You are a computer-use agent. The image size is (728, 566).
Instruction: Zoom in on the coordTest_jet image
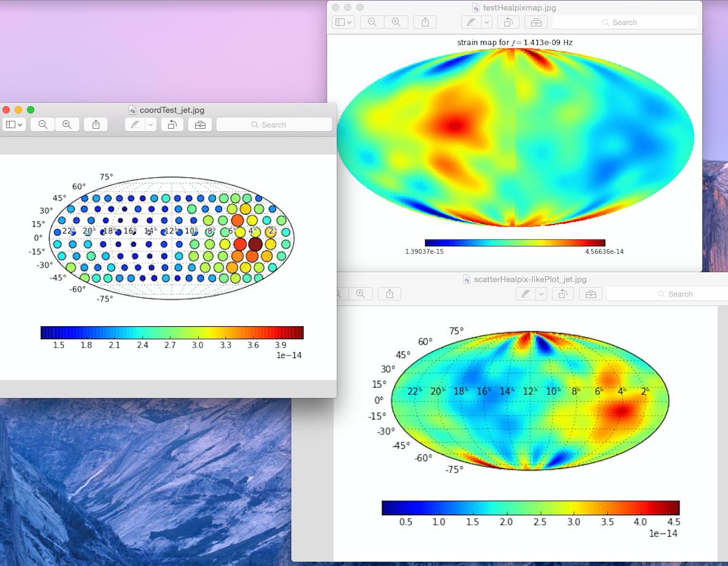click(66, 124)
